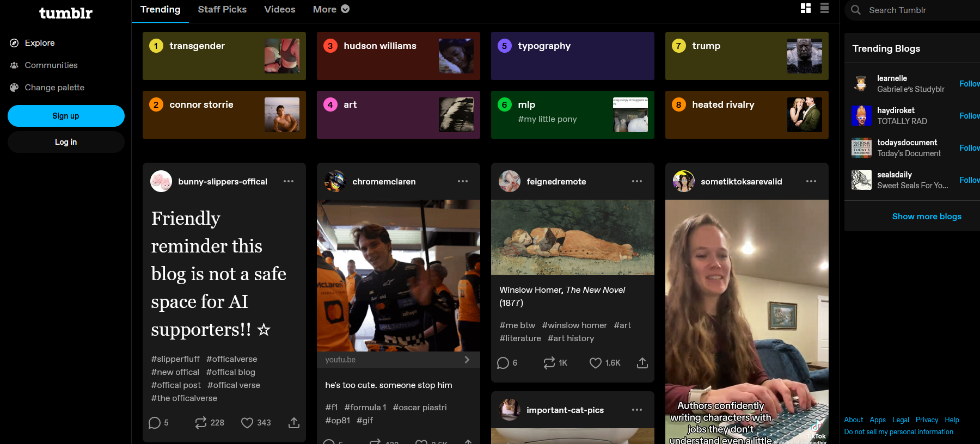Open options menu on sometiktoksarevalid post

tap(811, 181)
